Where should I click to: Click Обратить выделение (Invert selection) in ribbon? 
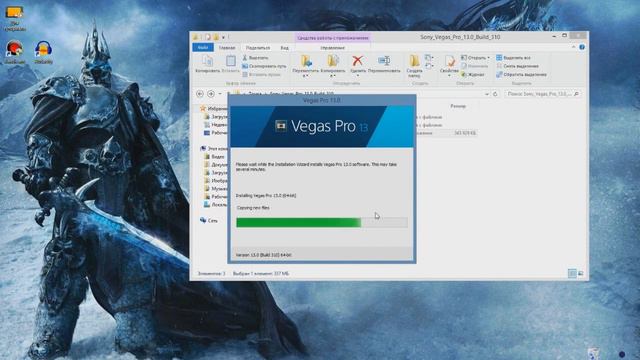(x=521, y=75)
